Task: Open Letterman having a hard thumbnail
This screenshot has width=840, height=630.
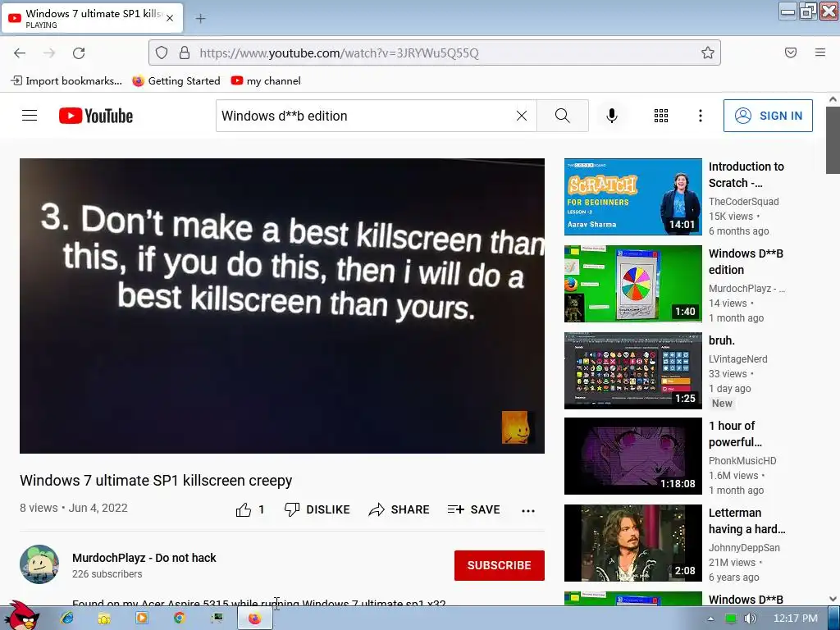Action: (632, 543)
